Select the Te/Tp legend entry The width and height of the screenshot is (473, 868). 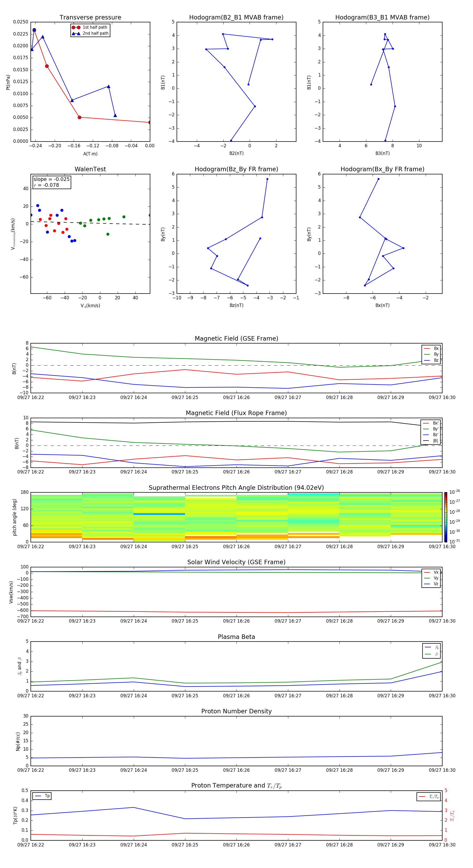click(x=429, y=796)
